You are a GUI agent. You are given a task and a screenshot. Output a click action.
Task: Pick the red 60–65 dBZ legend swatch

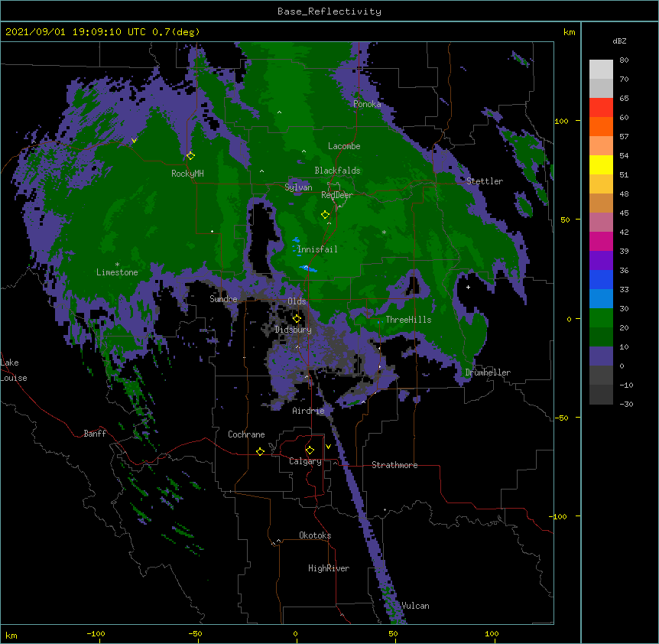pyautogui.click(x=601, y=108)
